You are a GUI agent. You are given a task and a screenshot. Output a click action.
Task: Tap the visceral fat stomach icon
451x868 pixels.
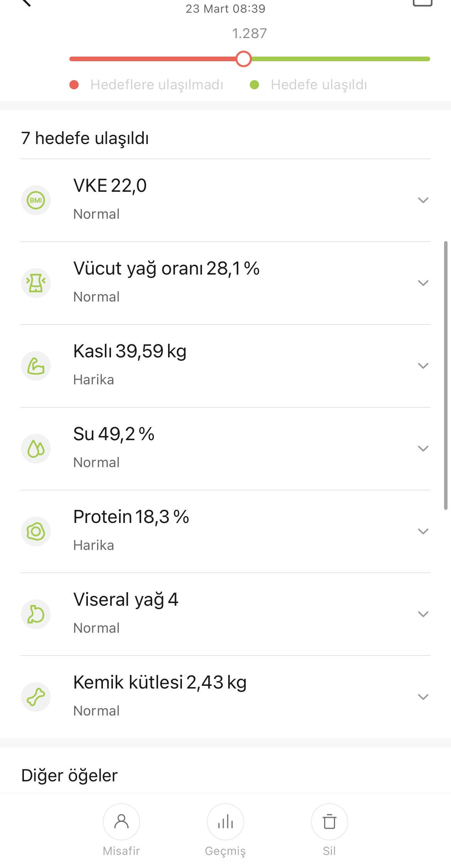tap(36, 614)
